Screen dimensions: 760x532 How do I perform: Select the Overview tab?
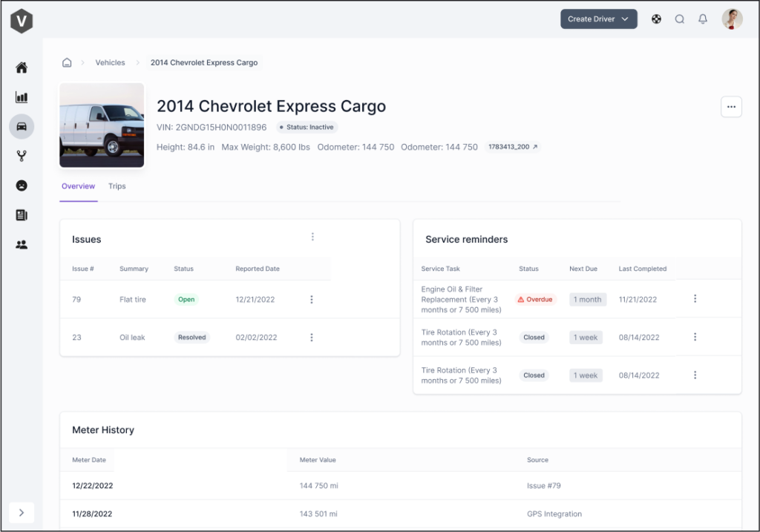[78, 186]
